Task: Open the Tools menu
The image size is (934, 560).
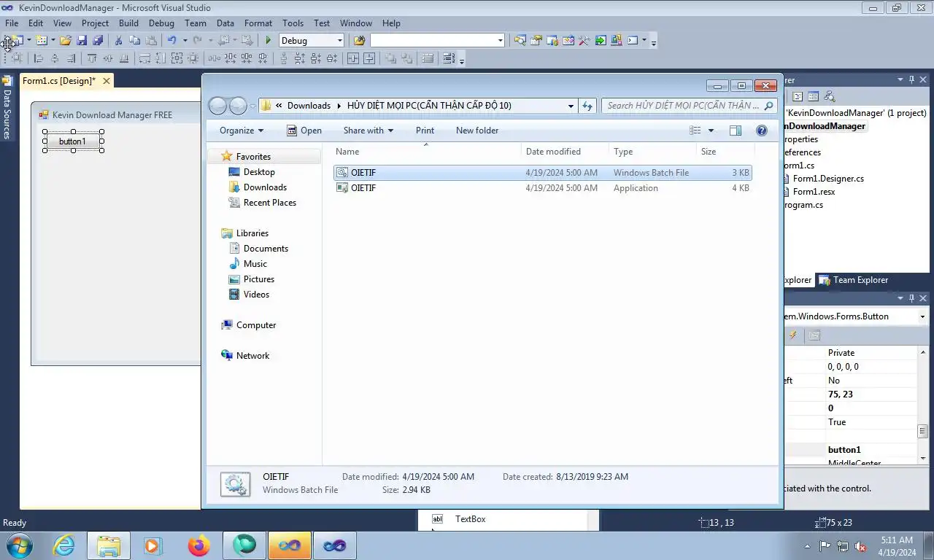Action: point(293,23)
